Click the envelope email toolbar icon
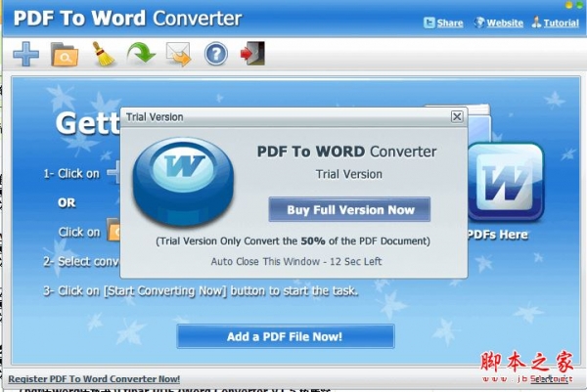This screenshot has height=392, width=587. (x=179, y=55)
